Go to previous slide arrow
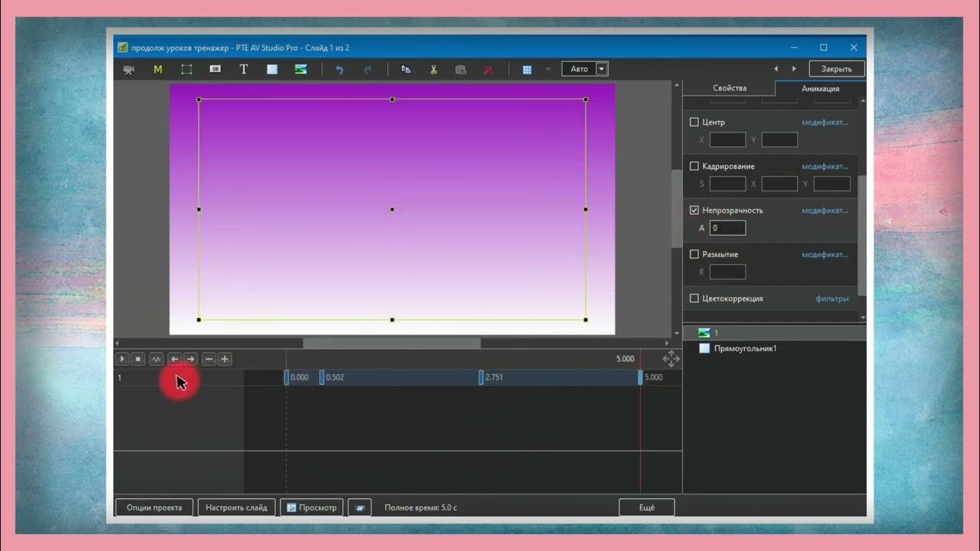980x551 pixels. (776, 69)
